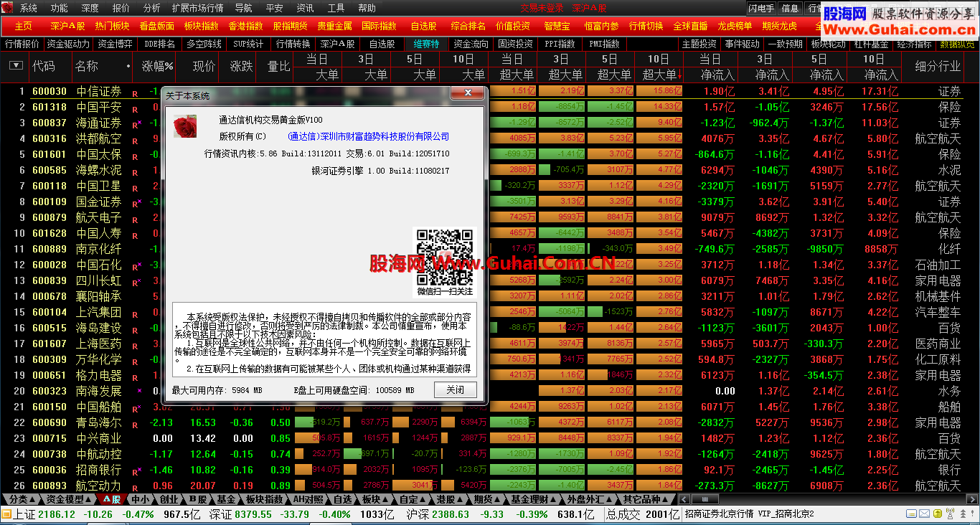Click the rose icon in about dialog
The image size is (980, 525).
184,126
